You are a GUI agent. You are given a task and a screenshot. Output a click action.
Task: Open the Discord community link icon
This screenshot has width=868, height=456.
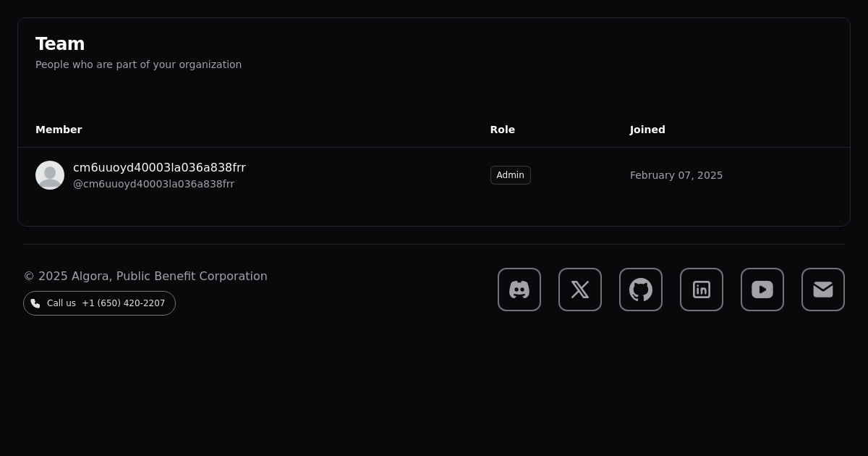(x=519, y=290)
